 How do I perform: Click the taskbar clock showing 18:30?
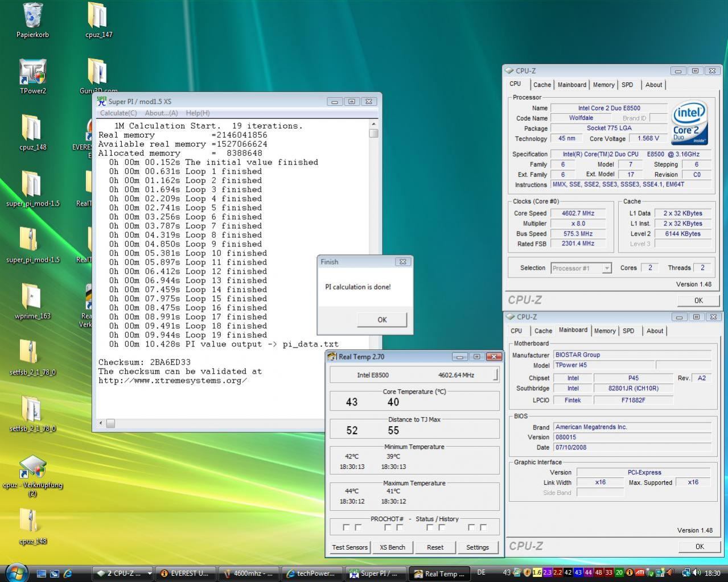click(712, 573)
